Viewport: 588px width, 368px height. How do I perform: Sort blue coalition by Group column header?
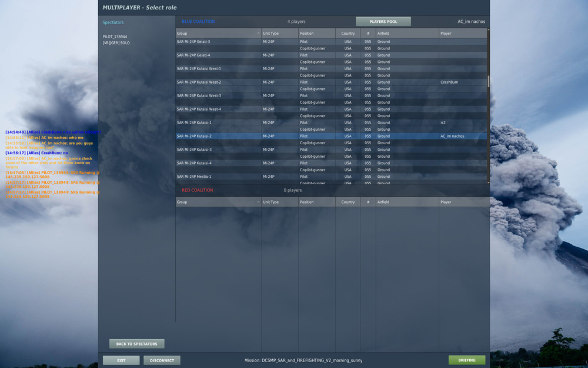click(x=218, y=34)
